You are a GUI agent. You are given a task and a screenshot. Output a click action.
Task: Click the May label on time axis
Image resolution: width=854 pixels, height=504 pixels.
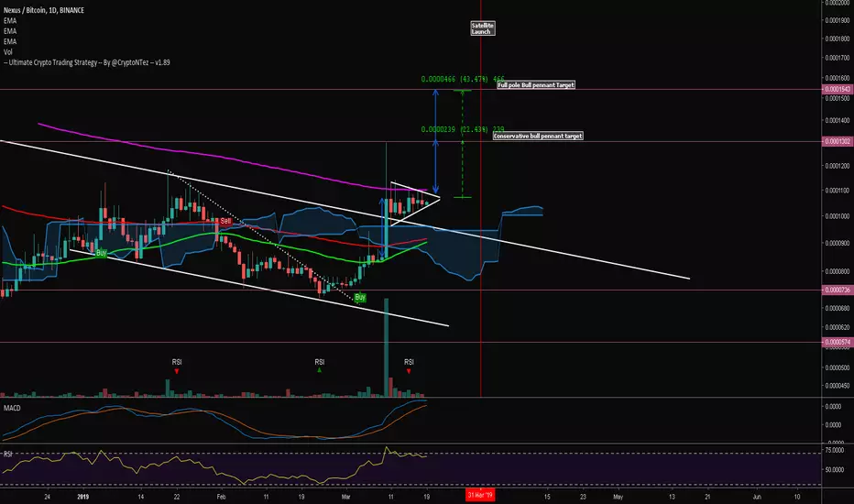(618, 497)
